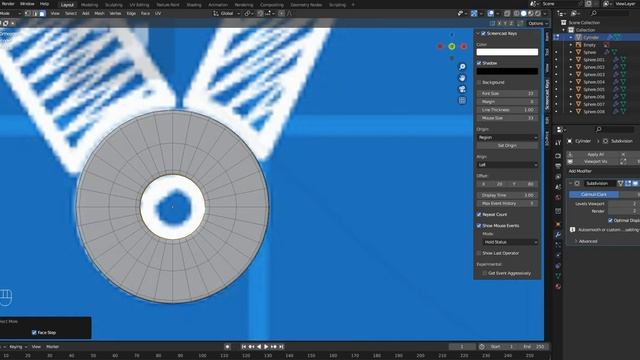Click the green Y axis gizmo ball
The image size is (640, 360).
click(x=452, y=47)
